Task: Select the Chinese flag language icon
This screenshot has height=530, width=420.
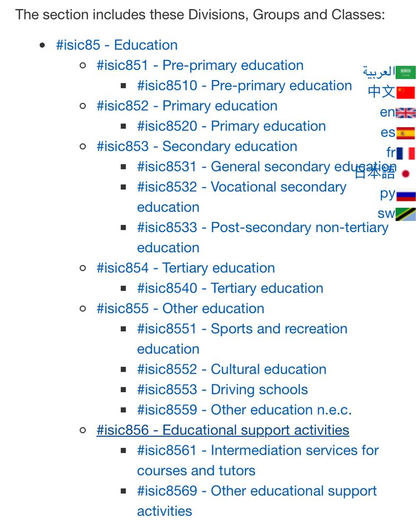Action: coord(406,92)
